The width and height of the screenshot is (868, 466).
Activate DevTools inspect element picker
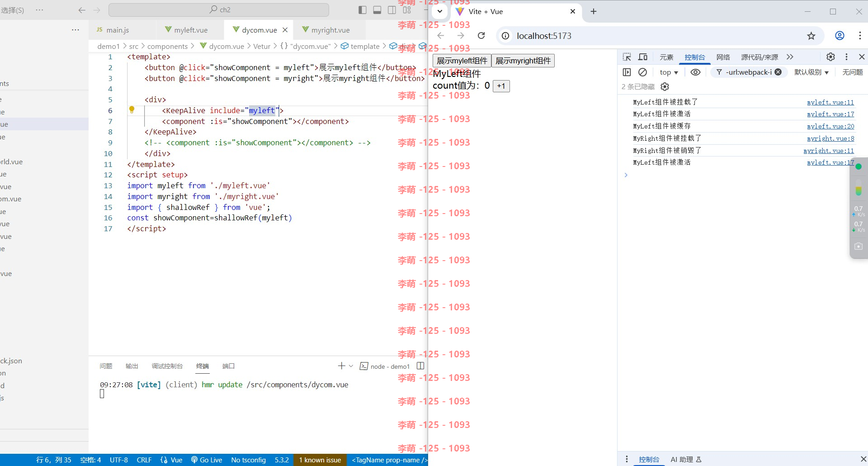(x=627, y=57)
